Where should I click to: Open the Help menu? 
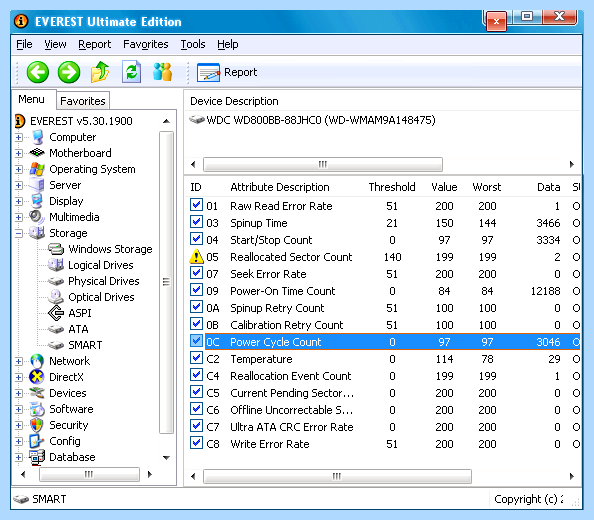pyautogui.click(x=228, y=44)
